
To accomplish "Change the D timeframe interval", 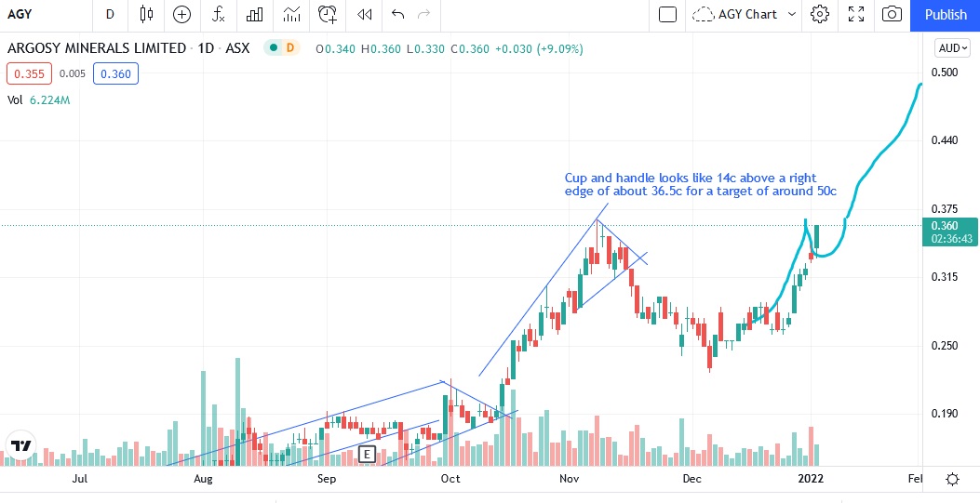I will coord(110,14).
